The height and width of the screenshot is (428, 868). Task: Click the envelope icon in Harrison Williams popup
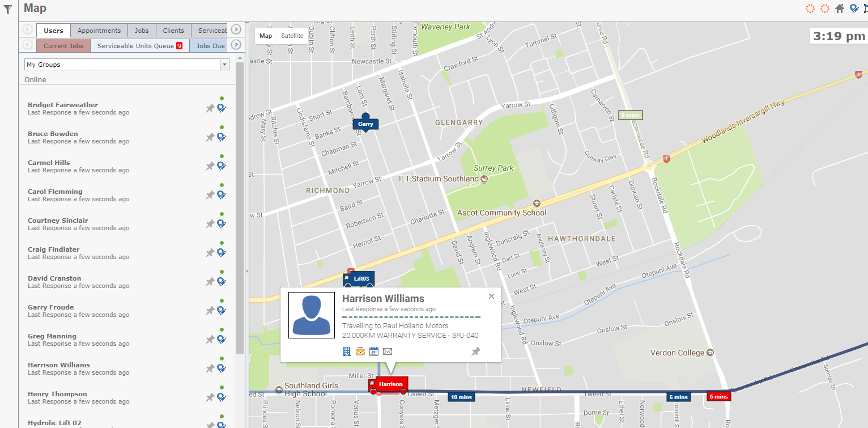(388, 351)
